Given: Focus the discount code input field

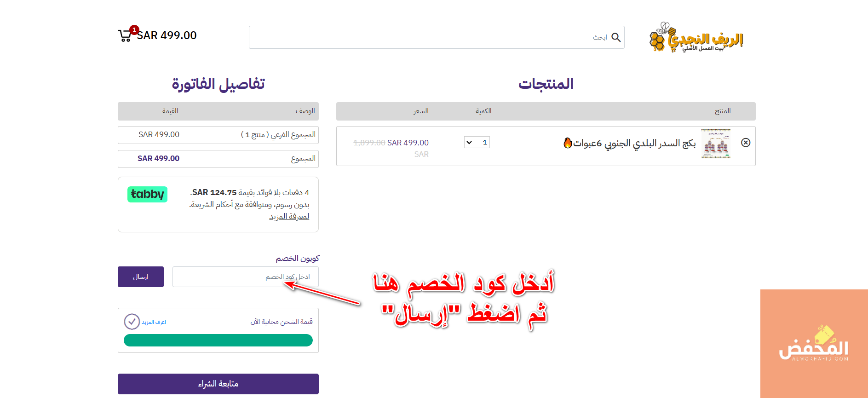Looking at the screenshot, I should [x=245, y=277].
